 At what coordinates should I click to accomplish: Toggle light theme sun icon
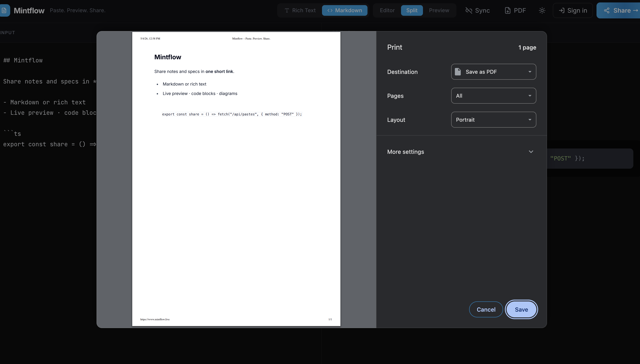(x=542, y=10)
